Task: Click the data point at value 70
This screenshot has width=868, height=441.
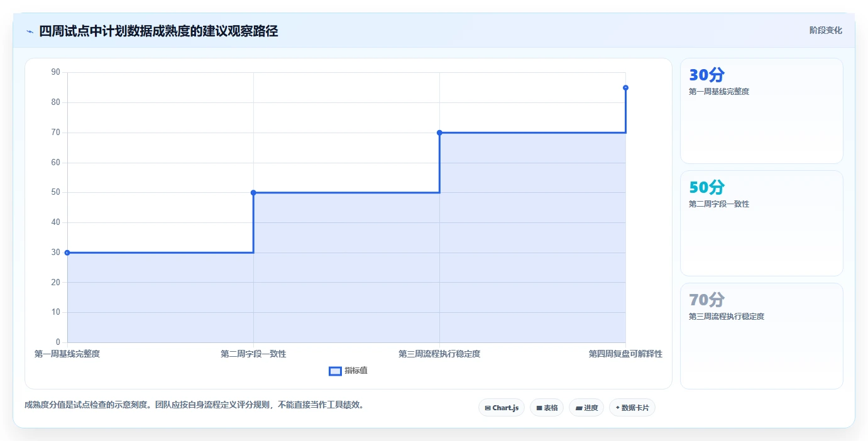Action: (x=439, y=133)
